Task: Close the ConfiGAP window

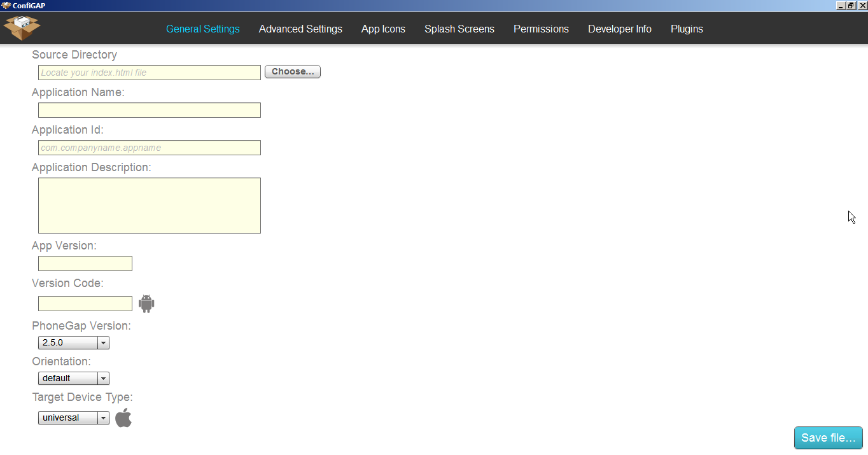Action: [862, 5]
